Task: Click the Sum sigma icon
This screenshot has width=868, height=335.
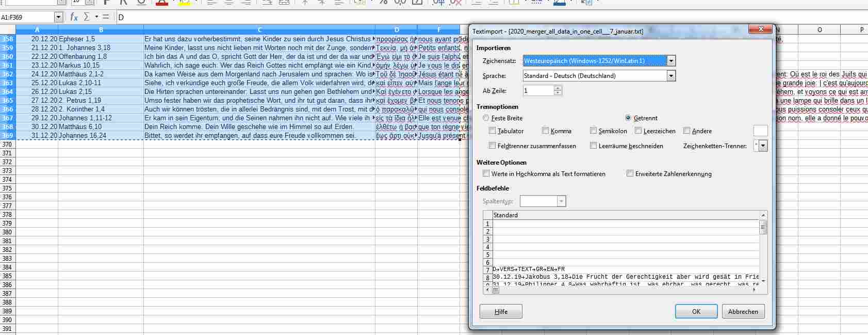Action: coord(87,17)
